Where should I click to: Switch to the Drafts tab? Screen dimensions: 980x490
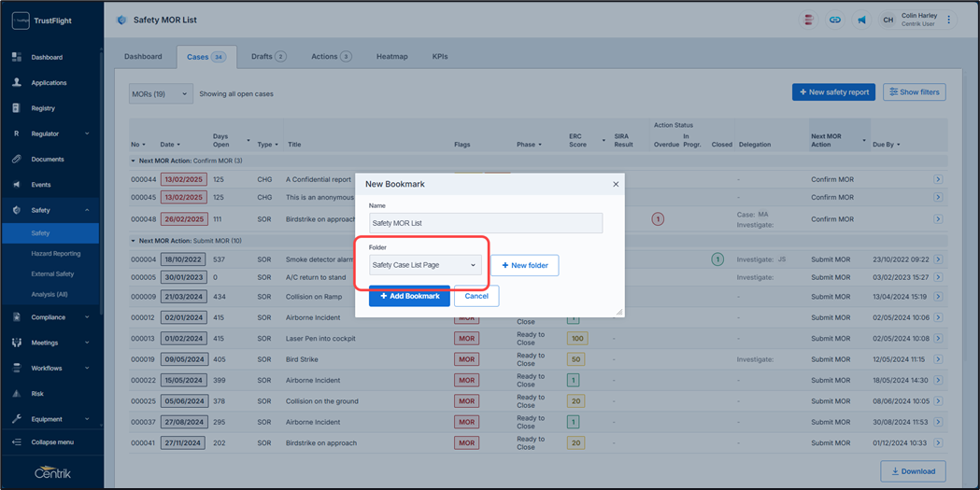coord(268,57)
